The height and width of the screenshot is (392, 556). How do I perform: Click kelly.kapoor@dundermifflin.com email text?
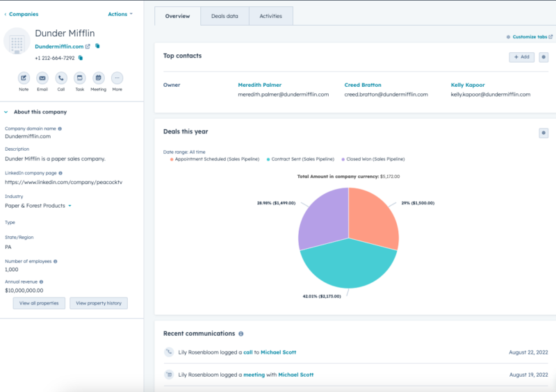click(x=491, y=95)
